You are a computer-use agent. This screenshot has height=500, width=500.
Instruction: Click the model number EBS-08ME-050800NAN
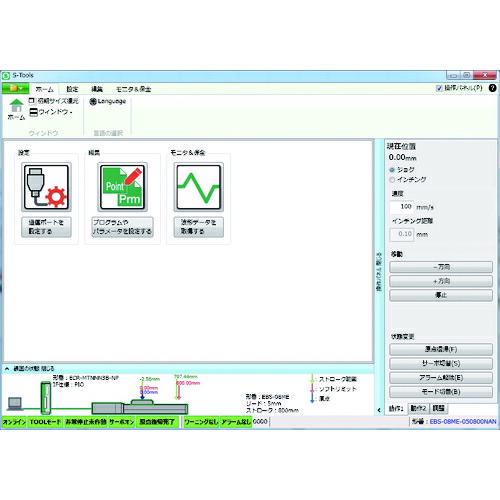pyautogui.click(x=463, y=422)
